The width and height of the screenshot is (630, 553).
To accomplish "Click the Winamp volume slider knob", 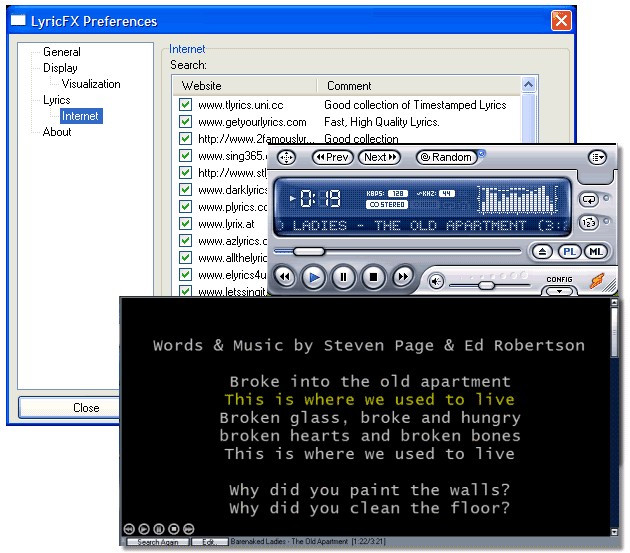I will [x=487, y=286].
